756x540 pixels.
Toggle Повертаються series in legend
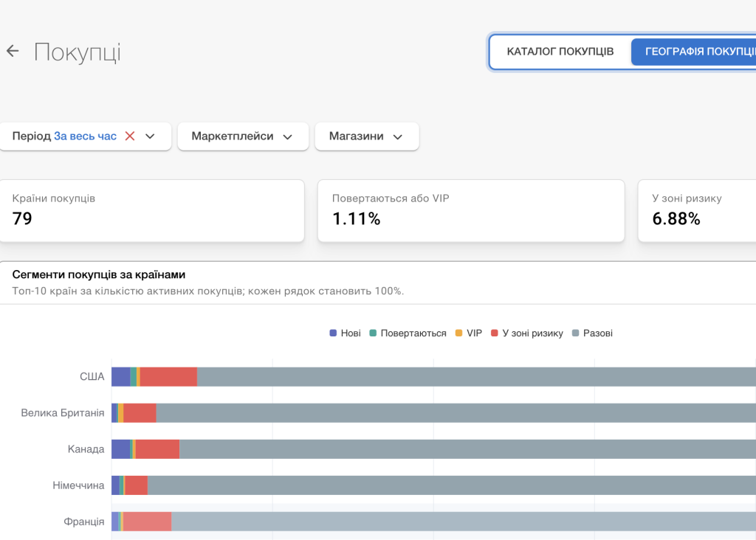click(408, 333)
